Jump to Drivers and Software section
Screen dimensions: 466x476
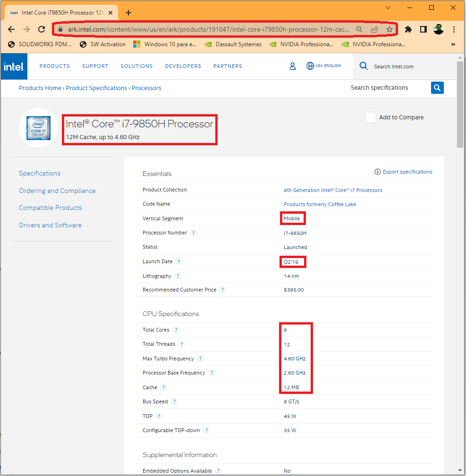pyautogui.click(x=50, y=225)
